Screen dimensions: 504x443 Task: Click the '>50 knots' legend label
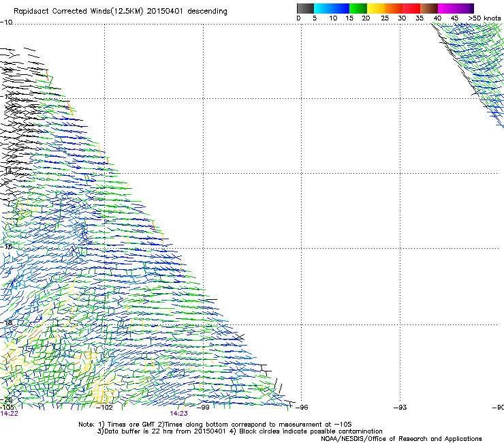pyautogui.click(x=484, y=18)
